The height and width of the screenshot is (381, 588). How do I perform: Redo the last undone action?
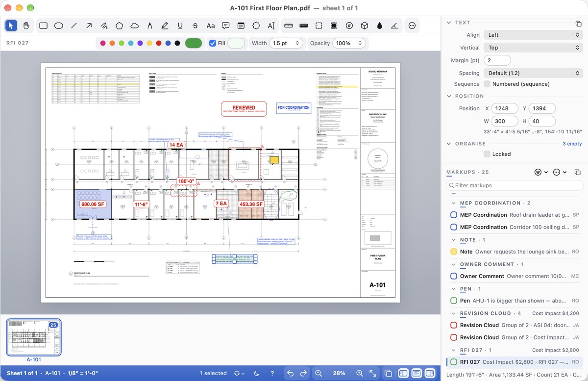pyautogui.click(x=304, y=373)
